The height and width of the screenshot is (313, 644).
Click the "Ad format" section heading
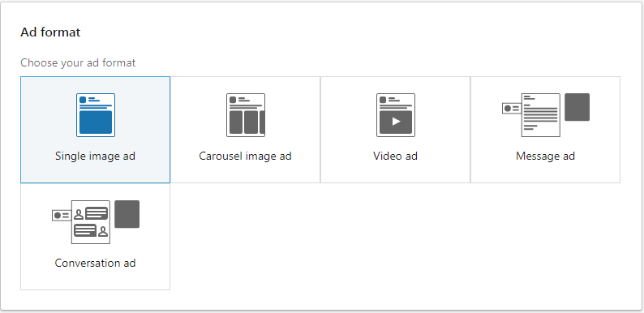[50, 32]
